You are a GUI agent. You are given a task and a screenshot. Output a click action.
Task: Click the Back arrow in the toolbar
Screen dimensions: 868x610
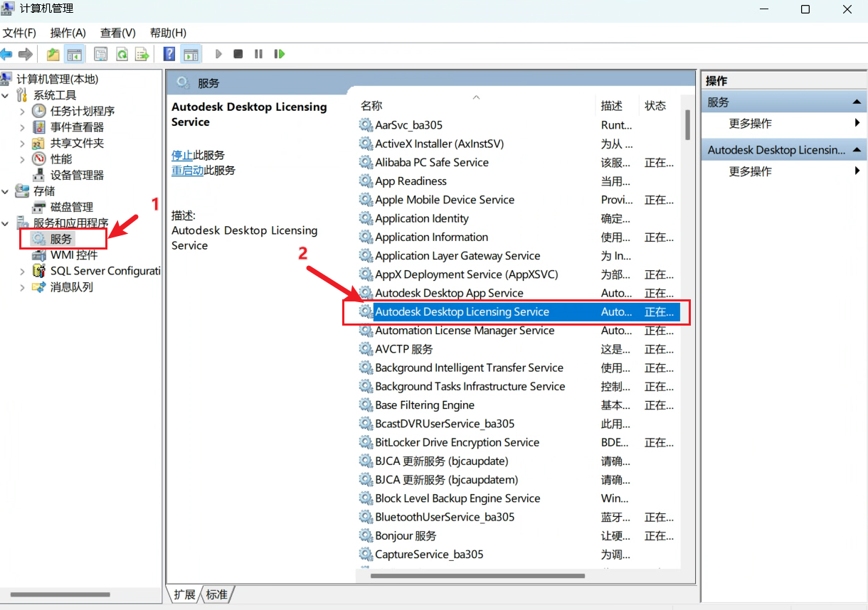coord(6,54)
